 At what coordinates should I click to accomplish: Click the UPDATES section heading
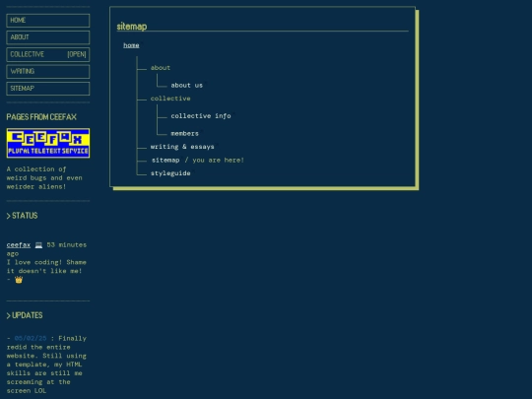[25, 315]
